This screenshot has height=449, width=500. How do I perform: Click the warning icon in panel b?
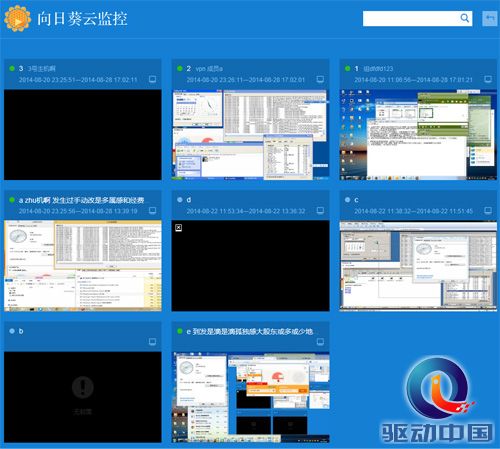pos(83,387)
